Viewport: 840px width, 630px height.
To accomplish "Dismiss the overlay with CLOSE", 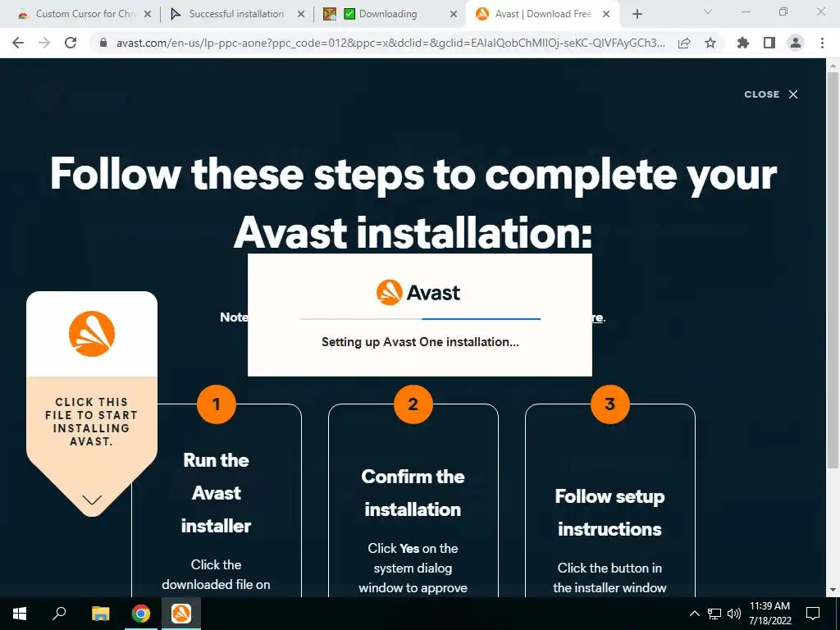I will 771,94.
